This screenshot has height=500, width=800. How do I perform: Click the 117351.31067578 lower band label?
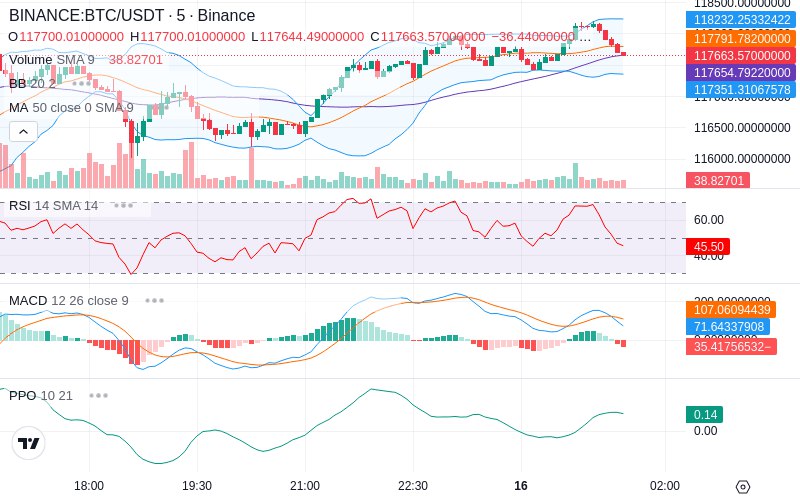point(742,89)
